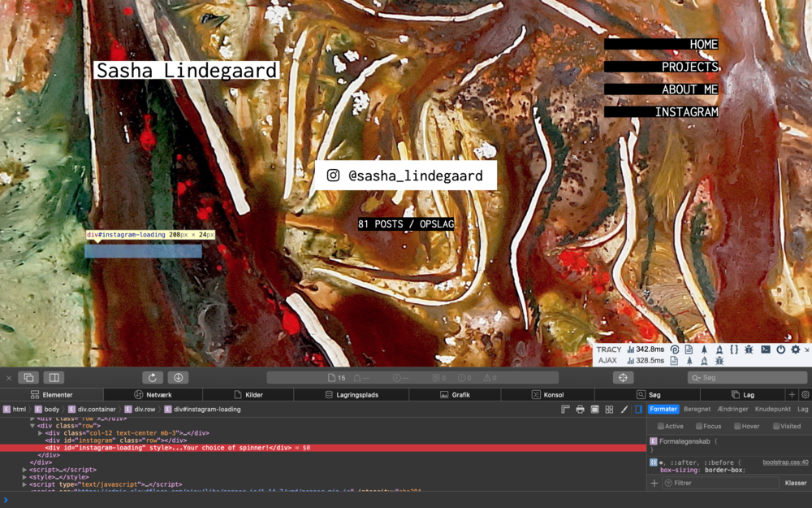Enable the Active pseudo-class checkbox
The height and width of the screenshot is (508, 812).
tap(661, 426)
